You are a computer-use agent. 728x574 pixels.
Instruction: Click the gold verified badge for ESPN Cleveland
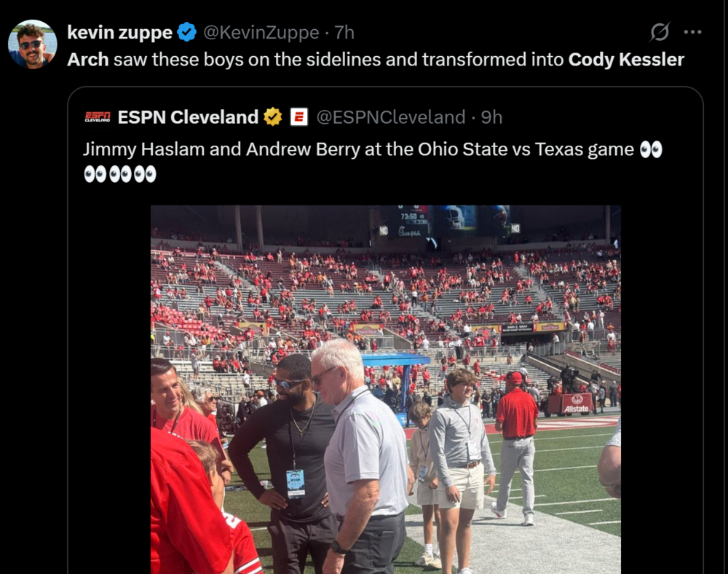pos(272,117)
